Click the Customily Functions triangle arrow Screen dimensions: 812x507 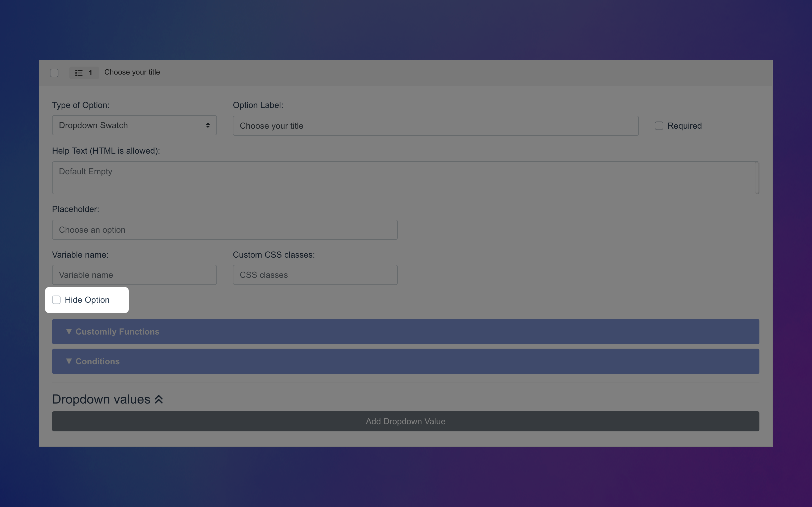pos(69,332)
